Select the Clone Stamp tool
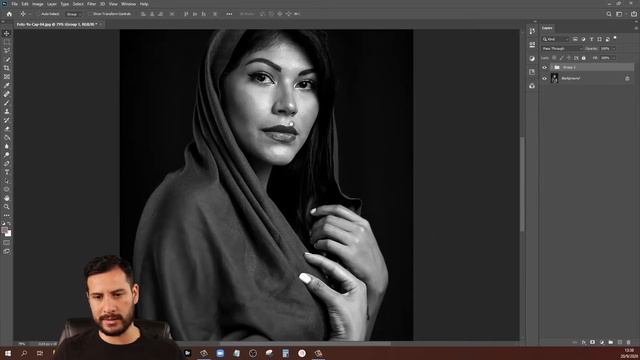 [x=7, y=111]
